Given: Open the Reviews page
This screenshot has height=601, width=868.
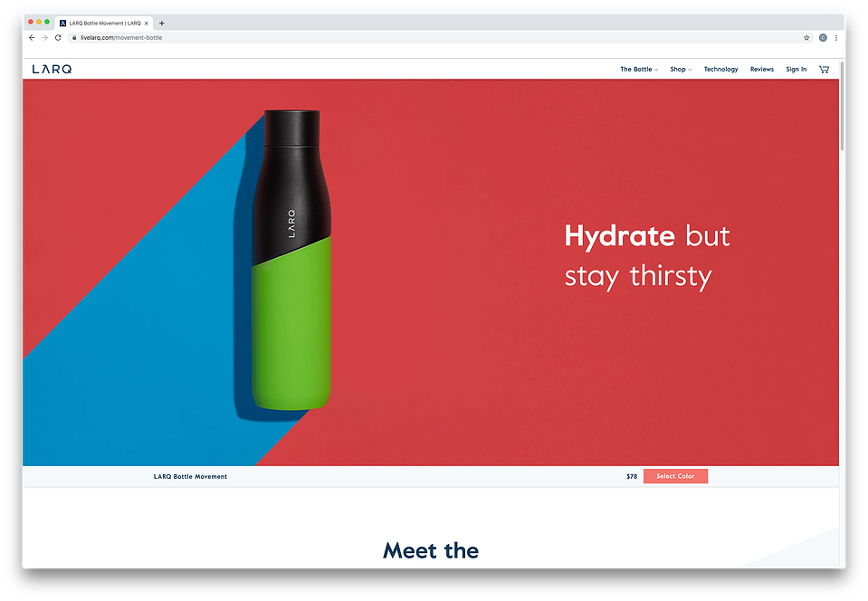Looking at the screenshot, I should pos(762,69).
